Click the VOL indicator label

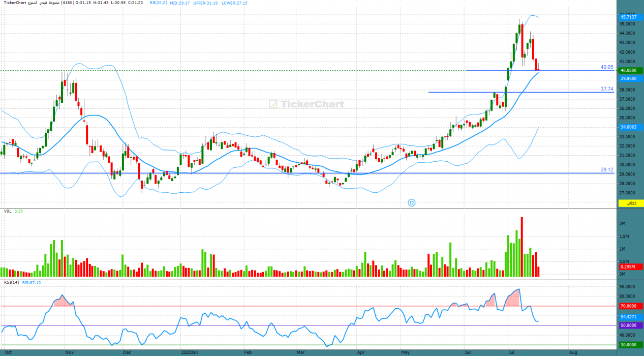point(8,211)
